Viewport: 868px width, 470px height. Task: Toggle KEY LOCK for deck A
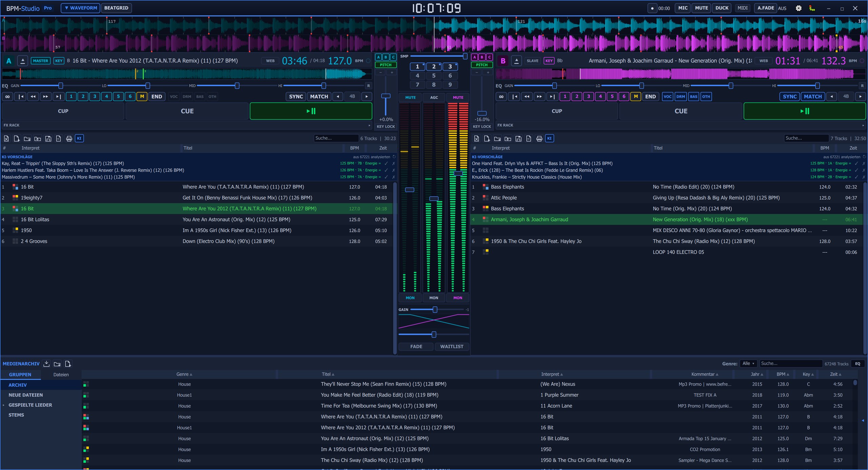[386, 126]
